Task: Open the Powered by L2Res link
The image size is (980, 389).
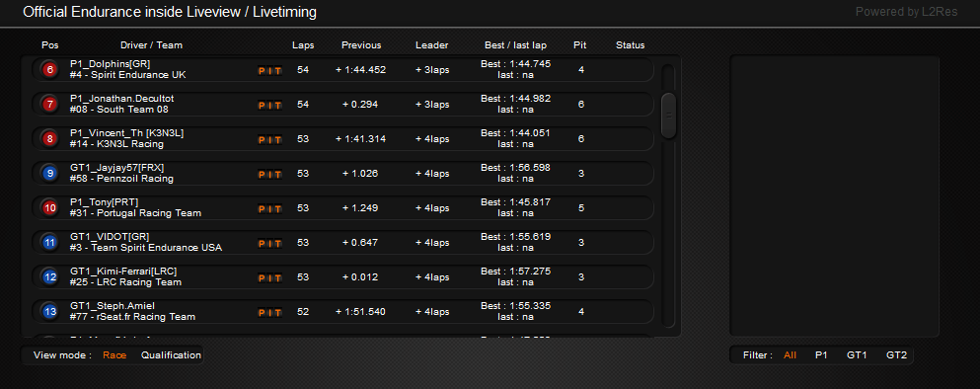Action: [x=906, y=12]
